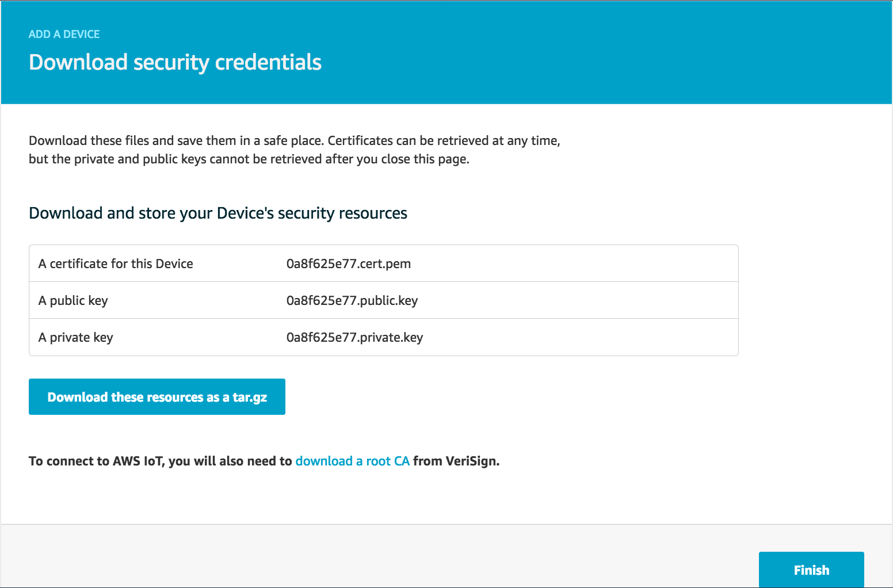Select the 0a8f625e77.public.key file name

point(352,300)
